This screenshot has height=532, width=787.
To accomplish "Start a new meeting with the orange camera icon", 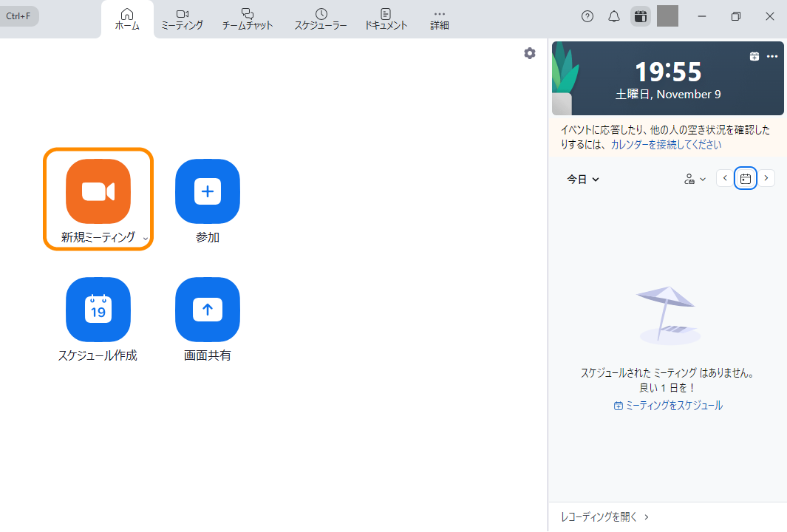I will coord(98,191).
